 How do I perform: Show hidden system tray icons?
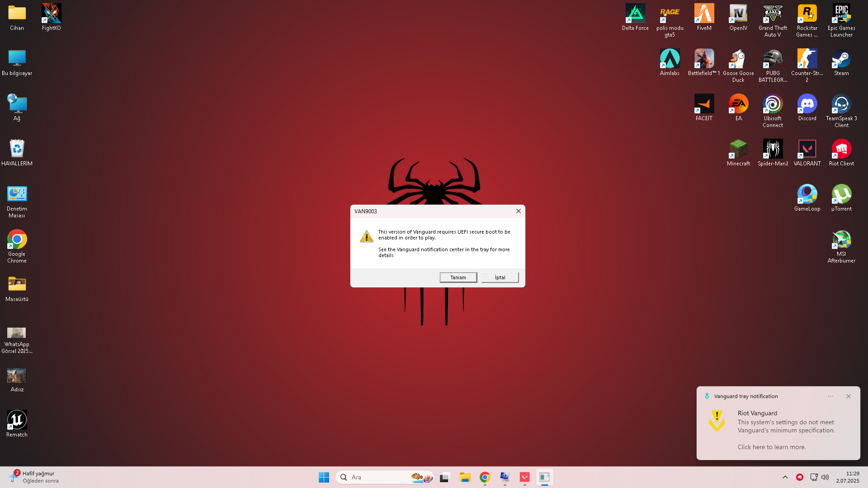785,477
